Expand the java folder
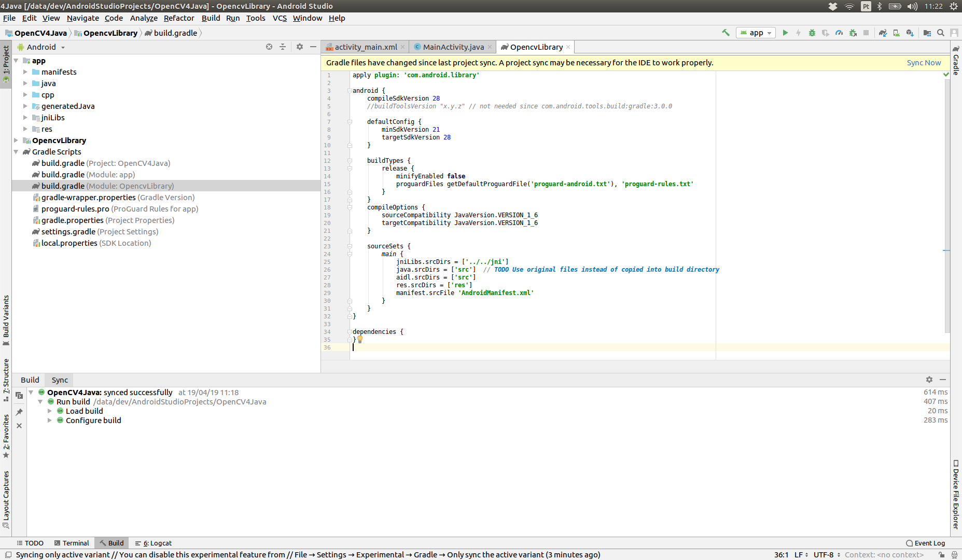 pyautogui.click(x=25, y=83)
